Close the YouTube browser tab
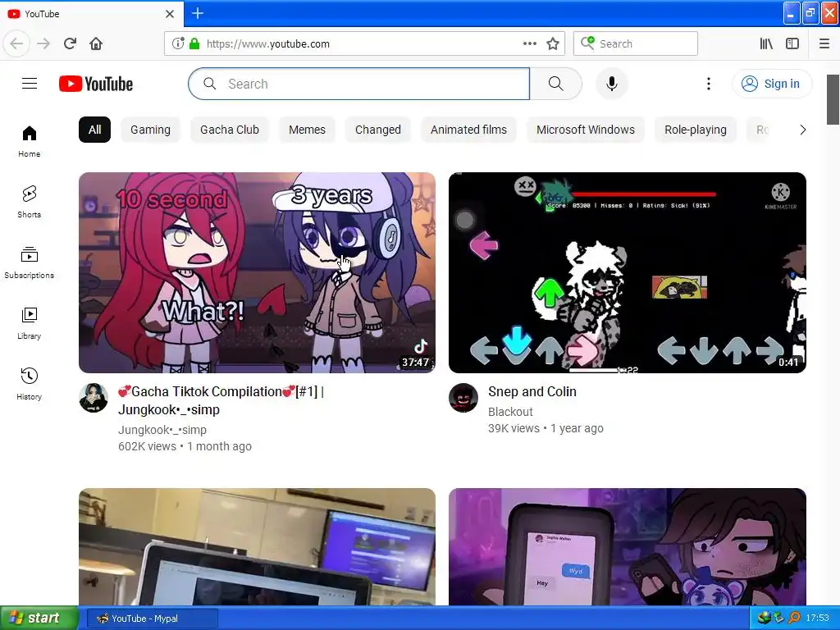Image resolution: width=840 pixels, height=630 pixels. tap(169, 14)
